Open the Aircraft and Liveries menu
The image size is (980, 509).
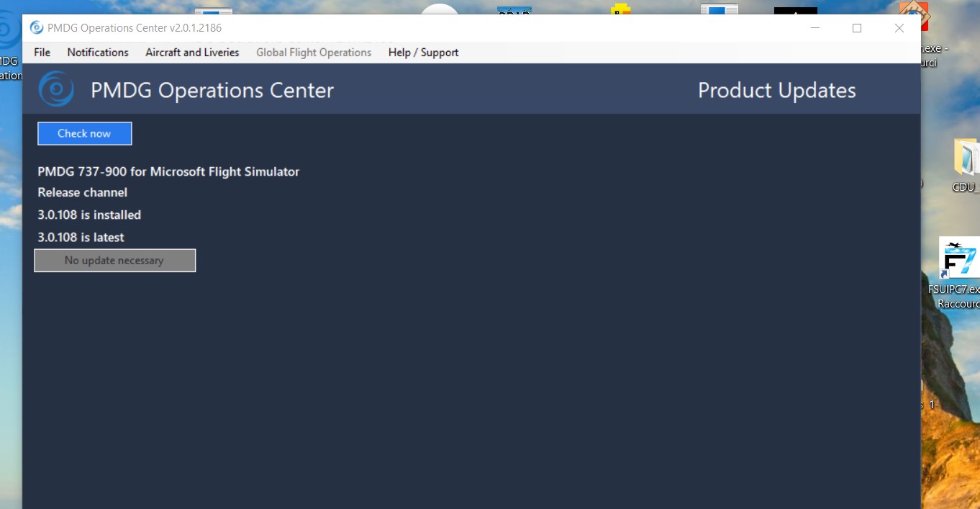point(192,53)
